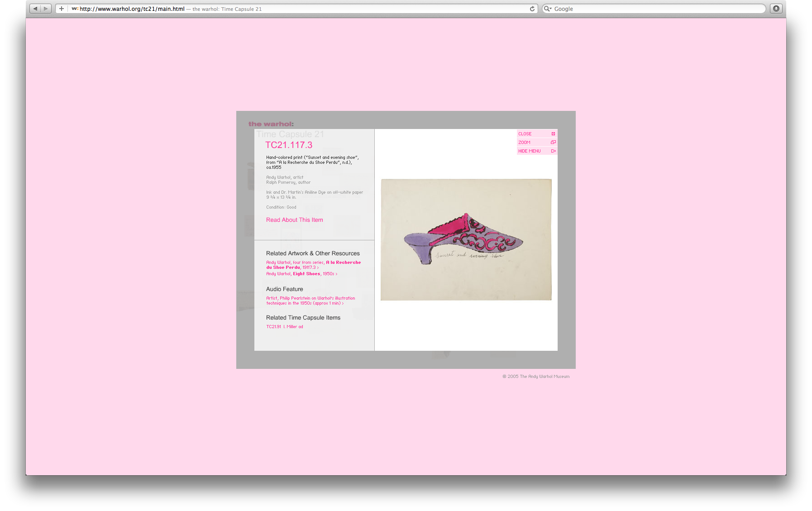Play the Philip Pearlstein audio feature

tap(310, 301)
